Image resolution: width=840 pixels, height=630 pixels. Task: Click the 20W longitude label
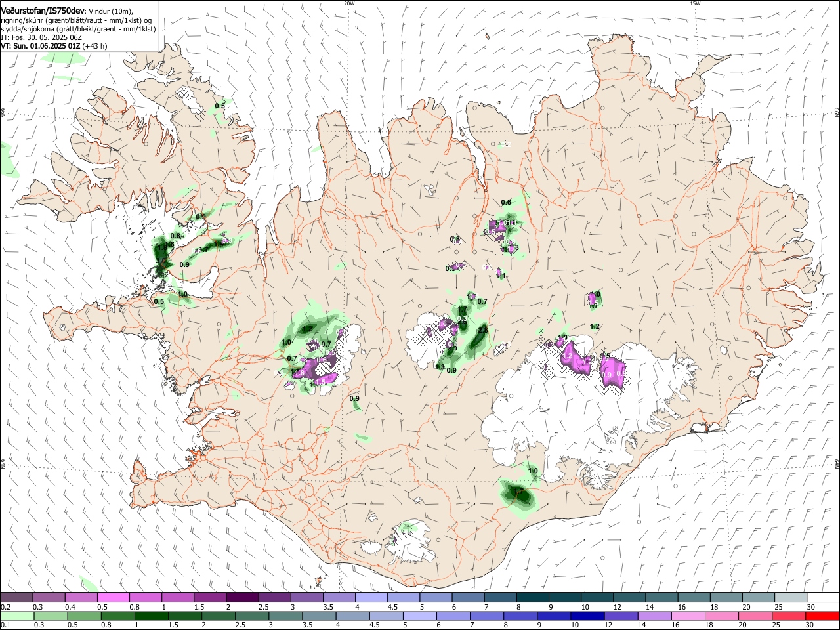tap(349, 3)
